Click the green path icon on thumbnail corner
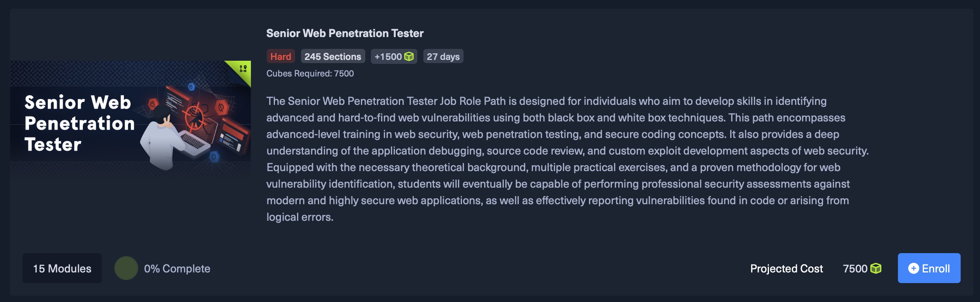Screen dimensions: 980x302 click(243, 69)
